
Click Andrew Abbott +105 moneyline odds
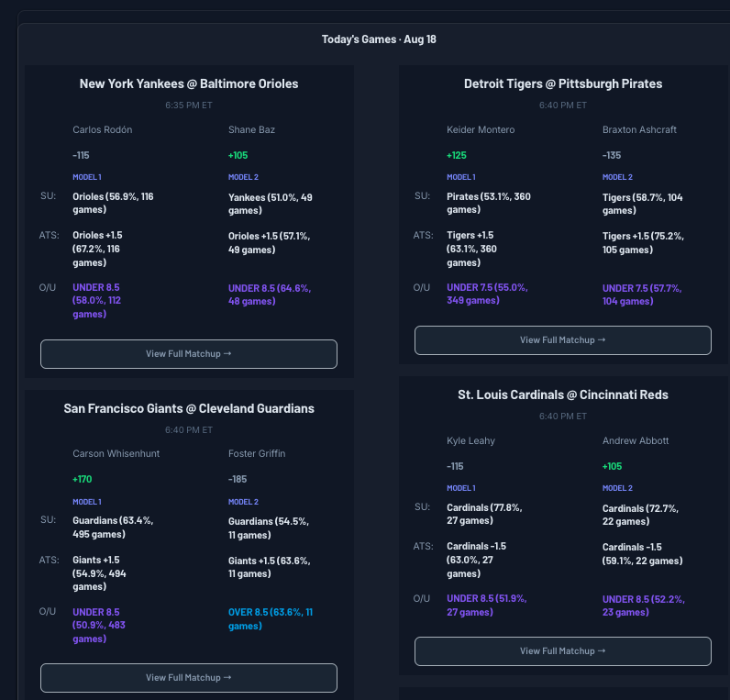coord(613,467)
